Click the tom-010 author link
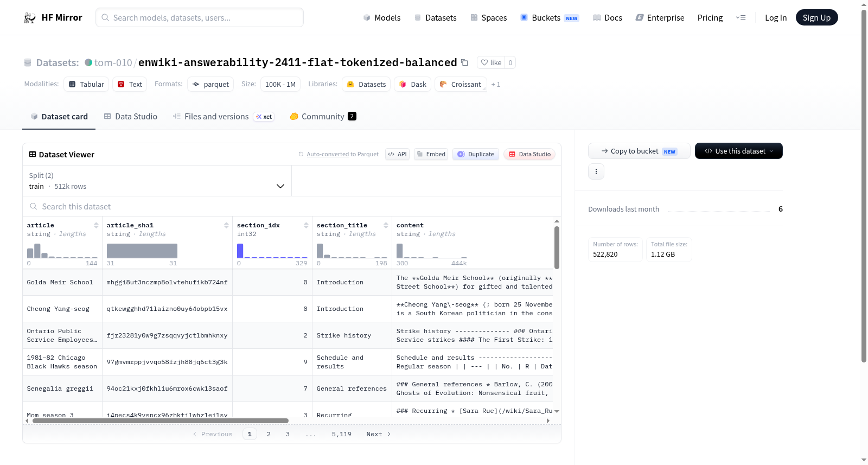The image size is (868, 465). pos(113,62)
